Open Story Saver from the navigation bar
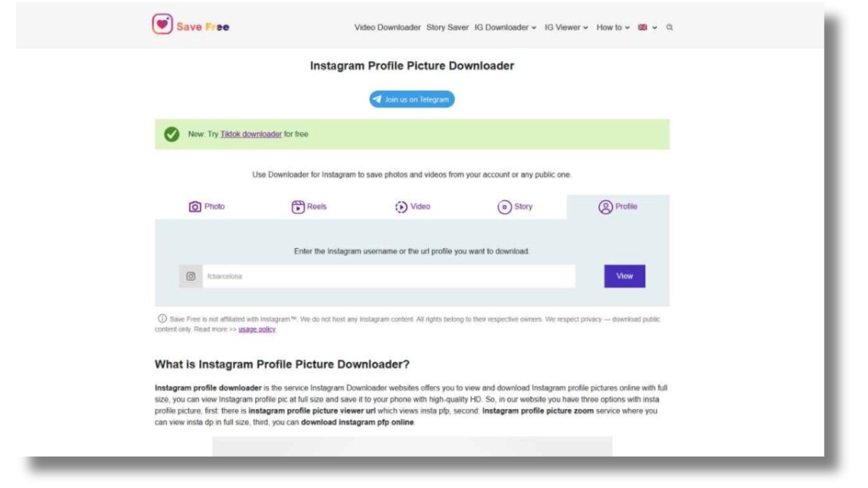Screen dimensions: 868x488 point(448,27)
